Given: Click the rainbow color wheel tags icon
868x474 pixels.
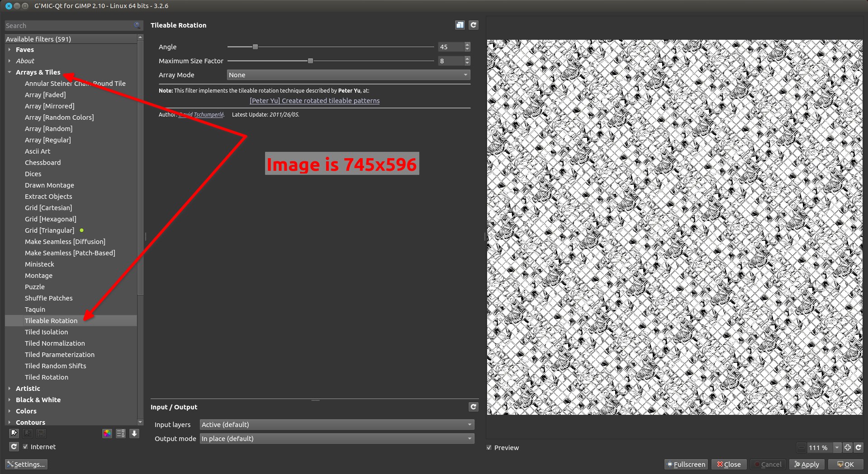Looking at the screenshot, I should click(107, 433).
